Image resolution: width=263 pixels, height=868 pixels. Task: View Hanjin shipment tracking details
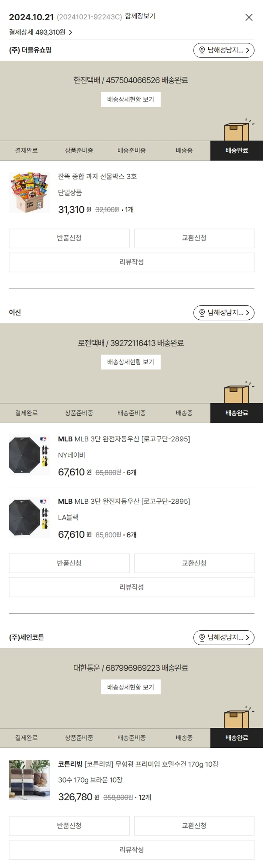pos(130,100)
